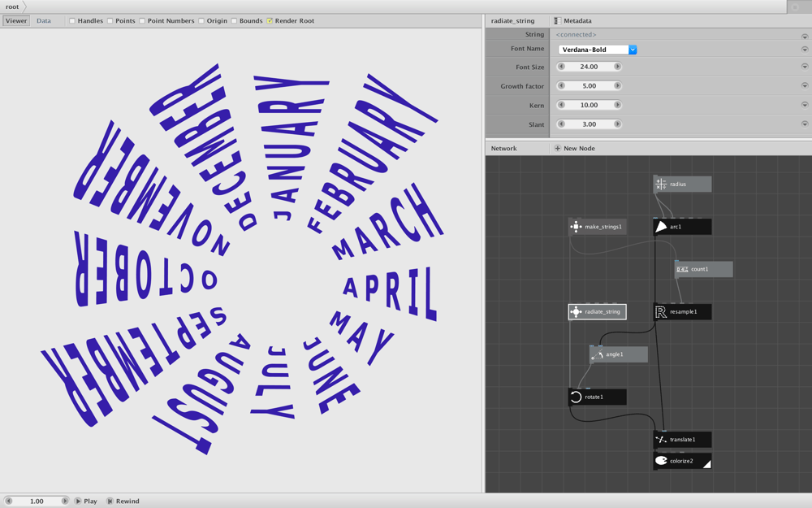Click the arc1 node icon
The image size is (812, 508).
click(x=661, y=227)
